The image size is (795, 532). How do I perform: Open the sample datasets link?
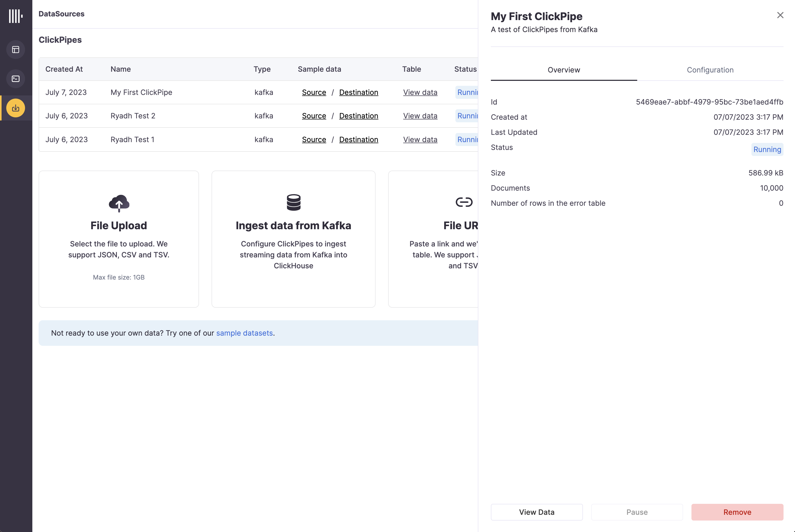click(x=244, y=333)
